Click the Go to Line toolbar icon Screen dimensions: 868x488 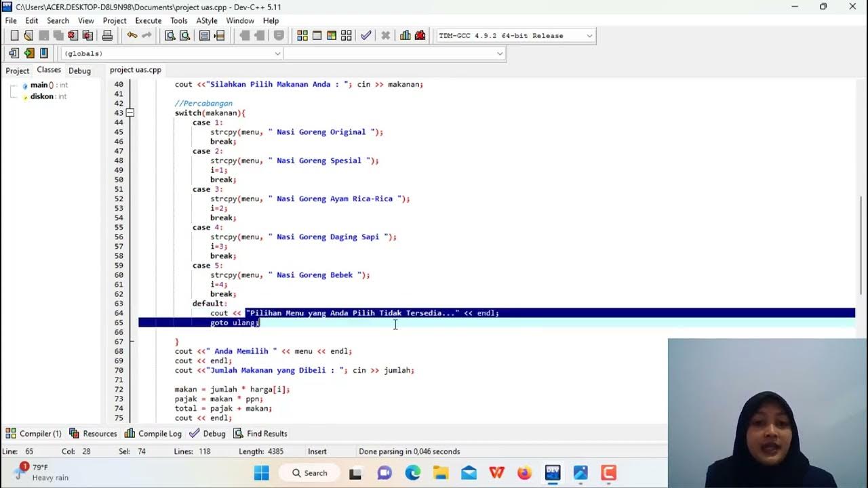(x=219, y=35)
